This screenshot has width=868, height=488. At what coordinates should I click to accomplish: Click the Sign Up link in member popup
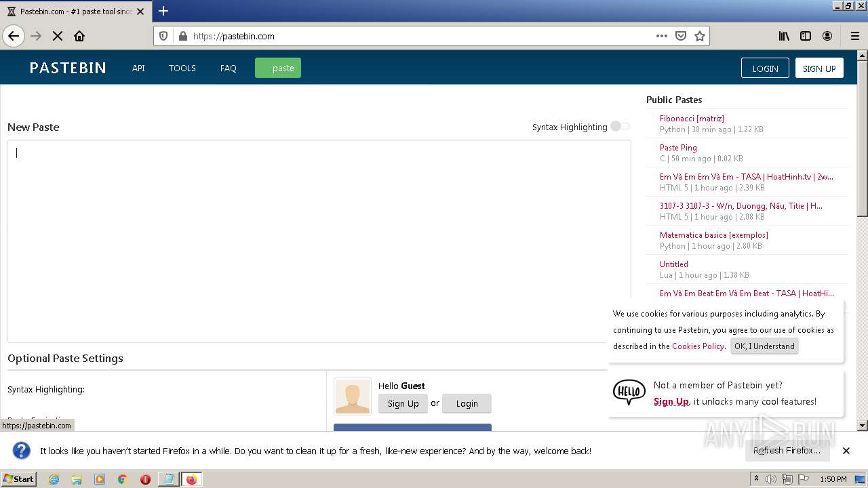point(671,401)
